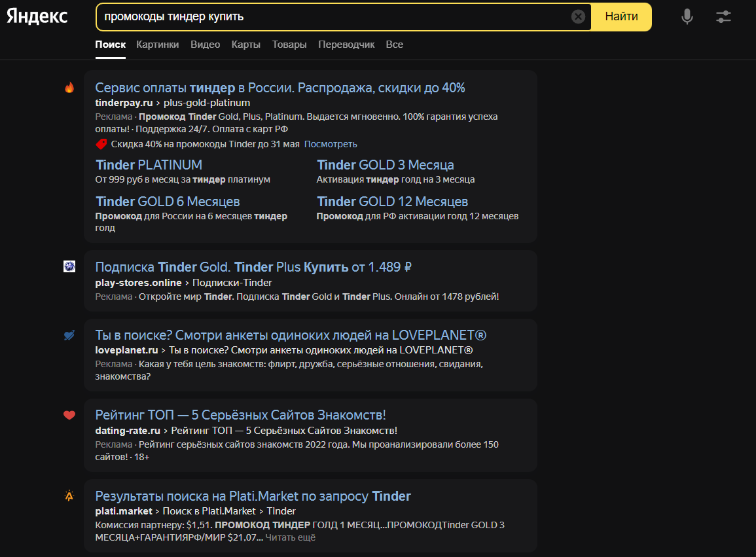The width and height of the screenshot is (756, 557).
Task: Open 'Ты в поиске?' LOVEPLANET result title
Action: coord(291,335)
